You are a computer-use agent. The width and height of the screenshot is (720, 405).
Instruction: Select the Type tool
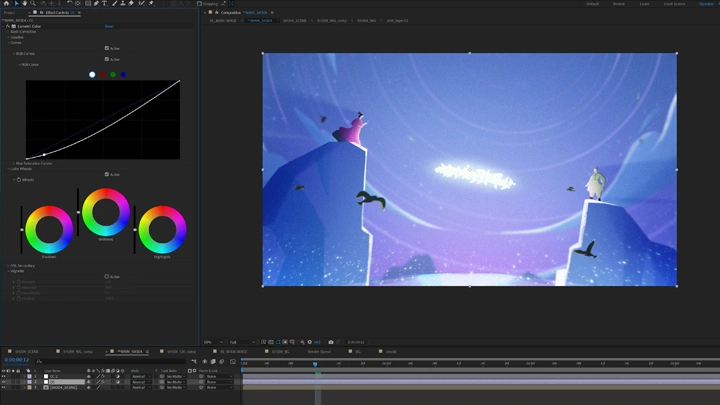103,4
